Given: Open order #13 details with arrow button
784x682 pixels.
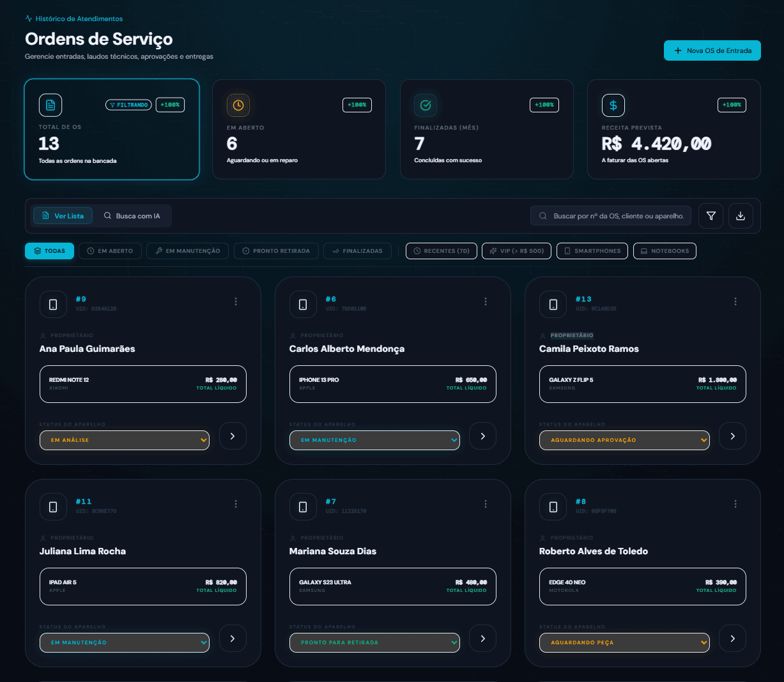Looking at the screenshot, I should 733,436.
